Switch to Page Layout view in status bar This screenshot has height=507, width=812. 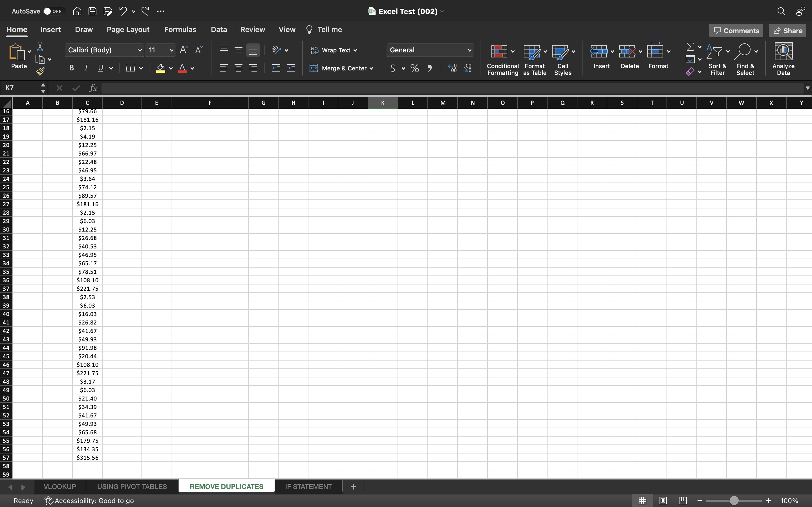[662, 500]
